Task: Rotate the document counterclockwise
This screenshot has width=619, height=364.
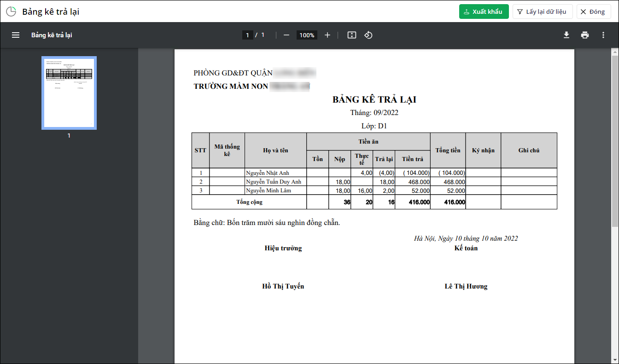Action: 368,35
